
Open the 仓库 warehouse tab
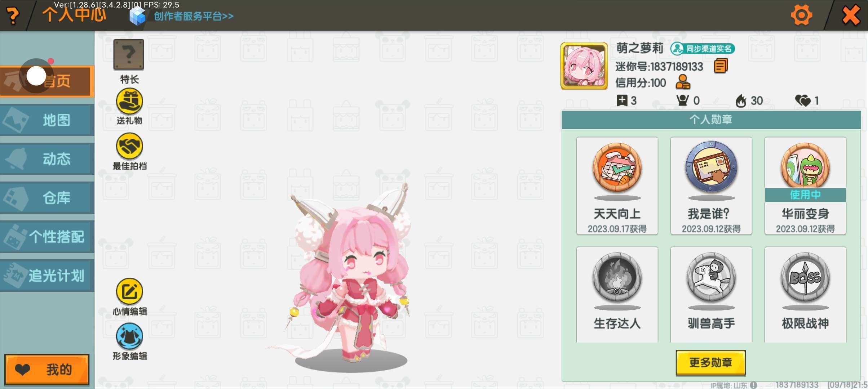(47, 198)
